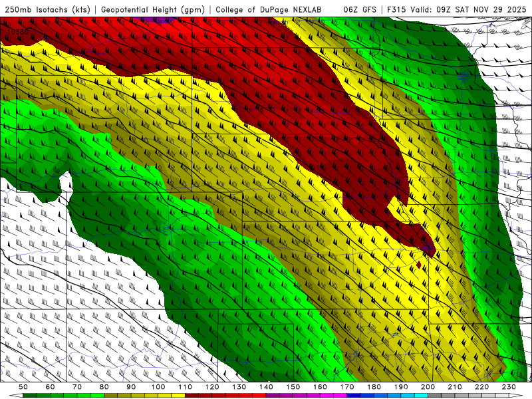Click the '100' value on the color scale
Viewport: 532px width, 399px height.
click(x=158, y=387)
